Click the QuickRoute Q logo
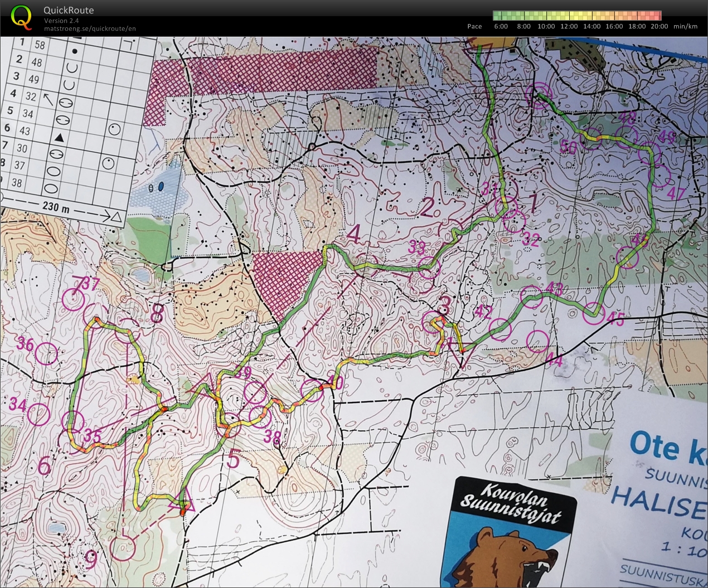 pos(21,17)
